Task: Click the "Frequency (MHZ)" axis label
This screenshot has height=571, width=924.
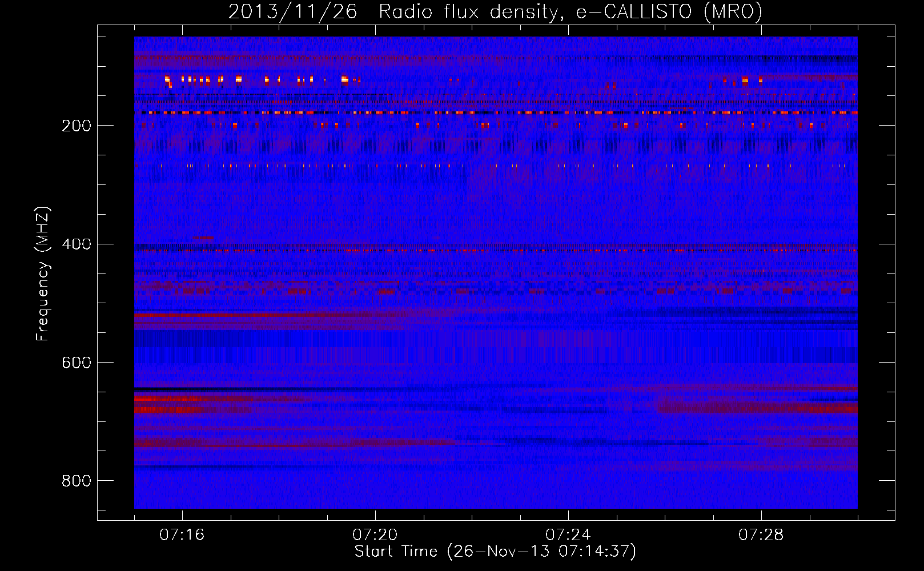Action: [43, 274]
